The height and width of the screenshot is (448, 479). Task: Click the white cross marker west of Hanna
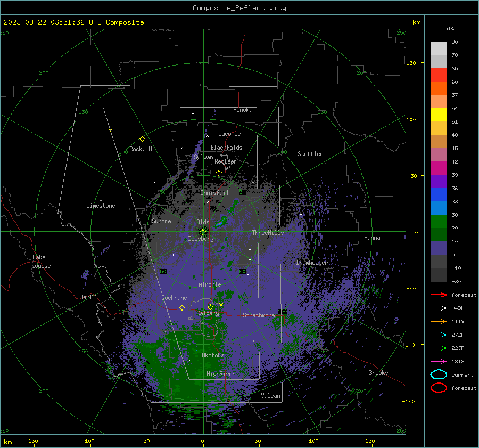tap(301, 214)
